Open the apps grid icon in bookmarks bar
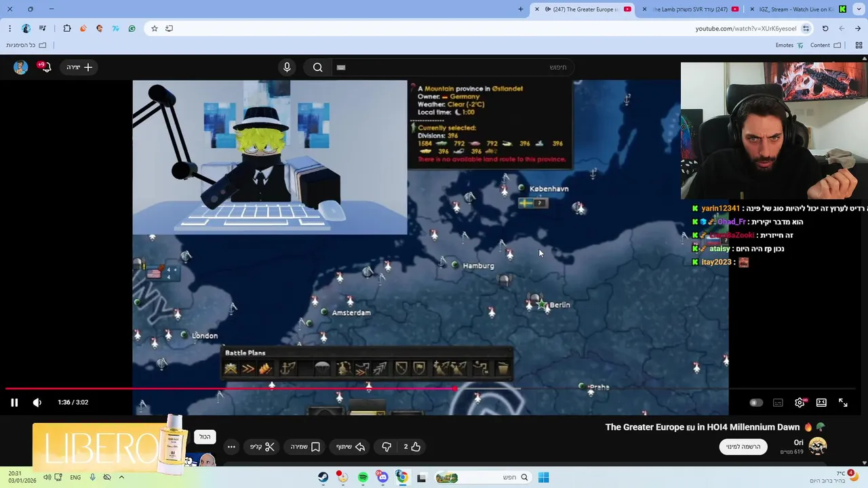868x488 pixels. pyautogui.click(x=859, y=45)
